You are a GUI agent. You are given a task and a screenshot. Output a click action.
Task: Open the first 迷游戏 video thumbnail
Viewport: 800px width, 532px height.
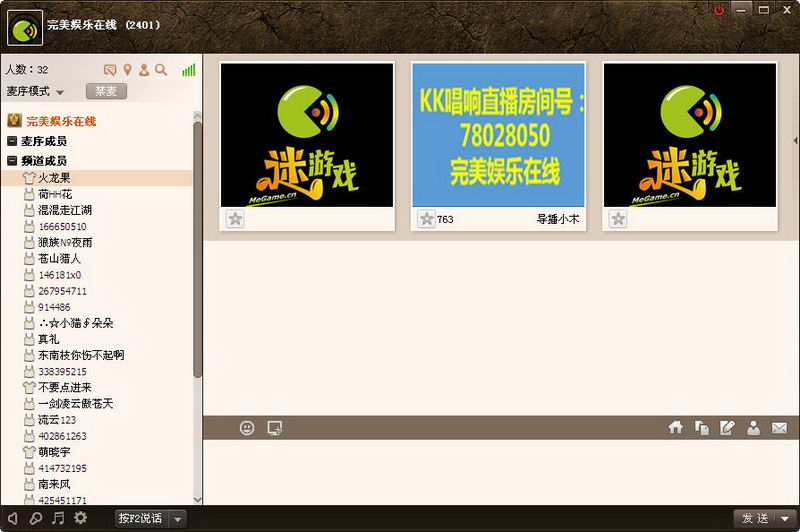tap(307, 135)
